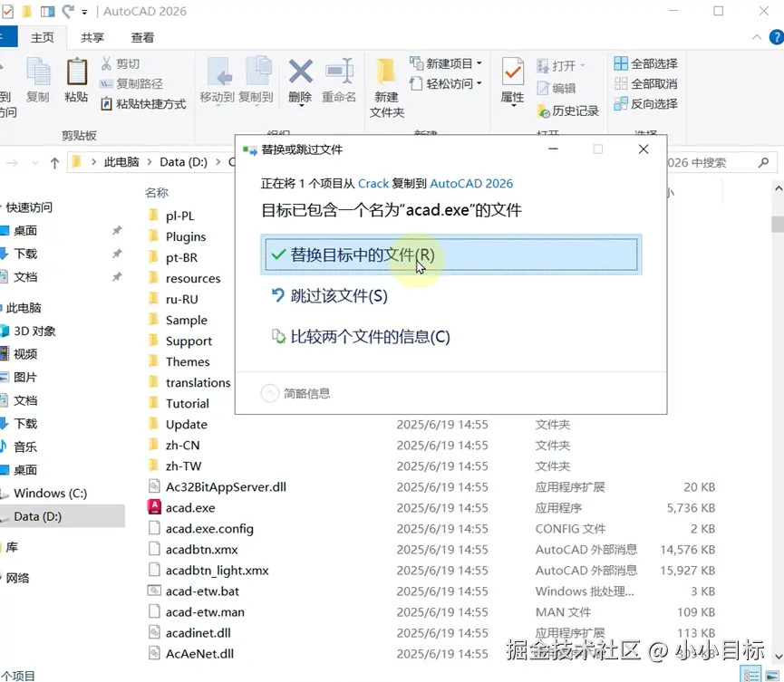The width and height of the screenshot is (784, 682).
Task: Click Select all (全部选择) item
Action: coord(646,63)
